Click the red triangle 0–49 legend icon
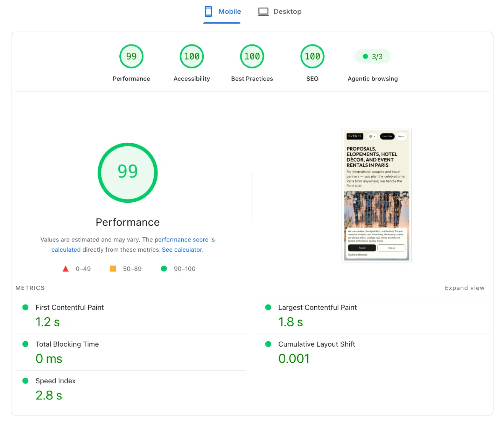This screenshot has width=504, height=425. [65, 269]
